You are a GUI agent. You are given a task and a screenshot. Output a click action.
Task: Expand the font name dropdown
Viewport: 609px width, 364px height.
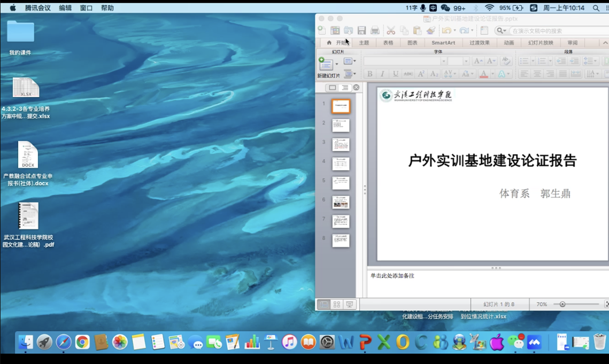coord(443,61)
